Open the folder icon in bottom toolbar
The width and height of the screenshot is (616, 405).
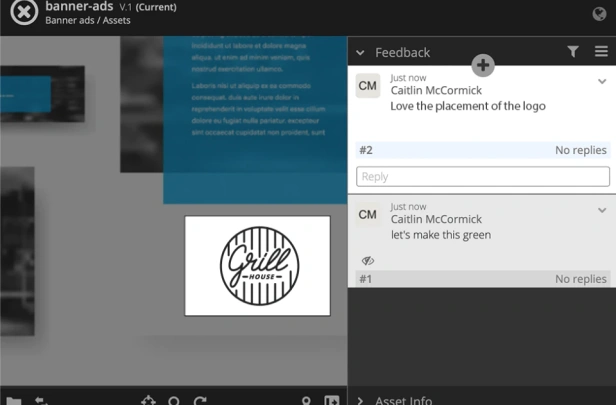coord(14,401)
